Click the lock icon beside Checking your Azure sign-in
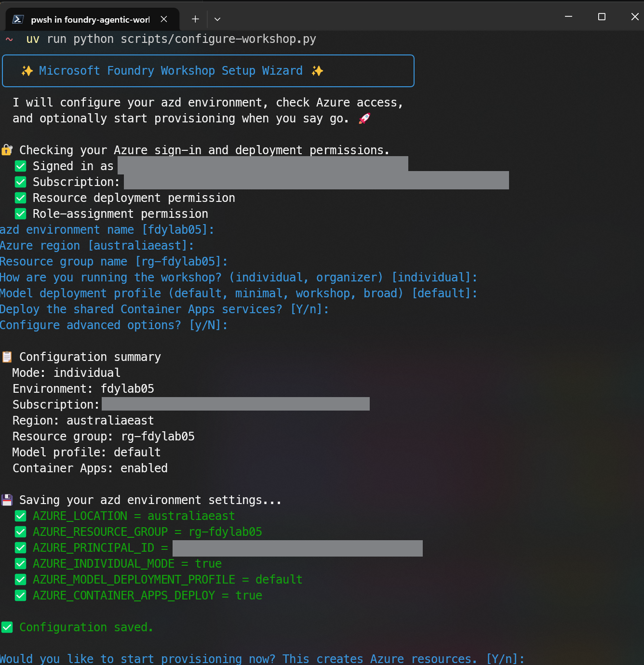Viewport: 644px width, 665px height. 7,150
